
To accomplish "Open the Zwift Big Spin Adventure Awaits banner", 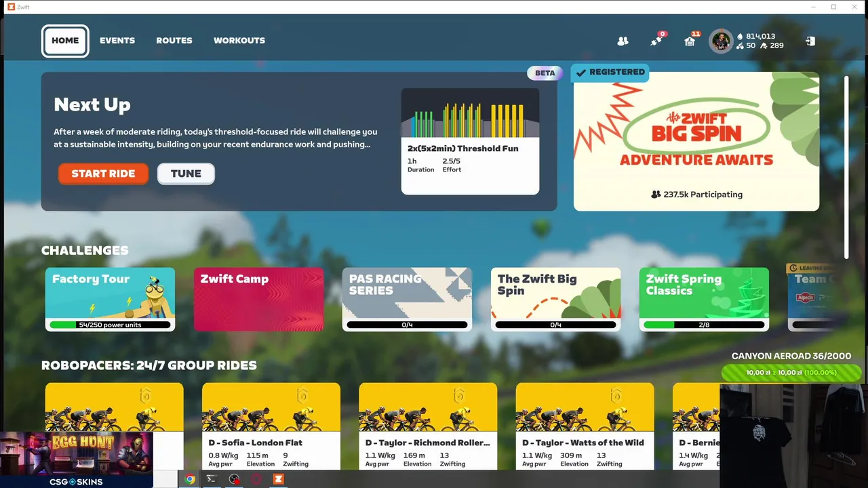I will click(x=696, y=142).
